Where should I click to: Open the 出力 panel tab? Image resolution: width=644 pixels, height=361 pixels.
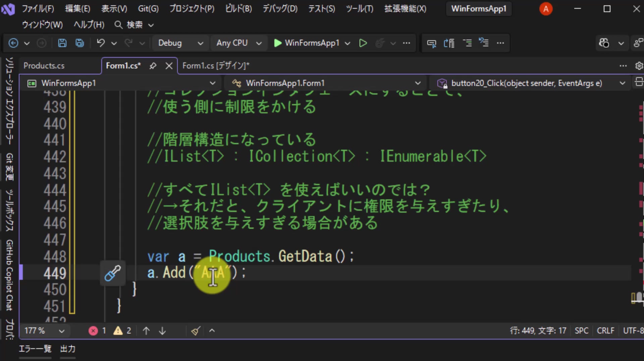[68, 349]
